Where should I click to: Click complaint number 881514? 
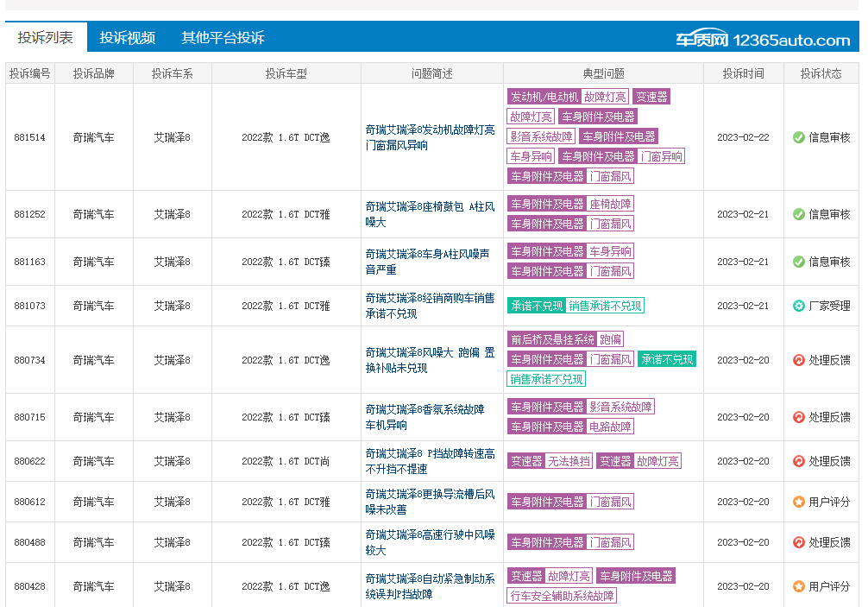(x=30, y=137)
